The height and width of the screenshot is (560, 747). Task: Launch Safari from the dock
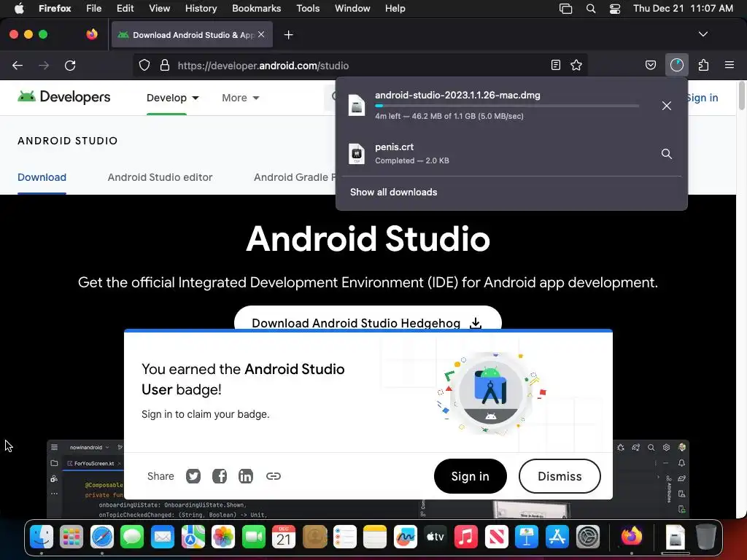tap(102, 537)
